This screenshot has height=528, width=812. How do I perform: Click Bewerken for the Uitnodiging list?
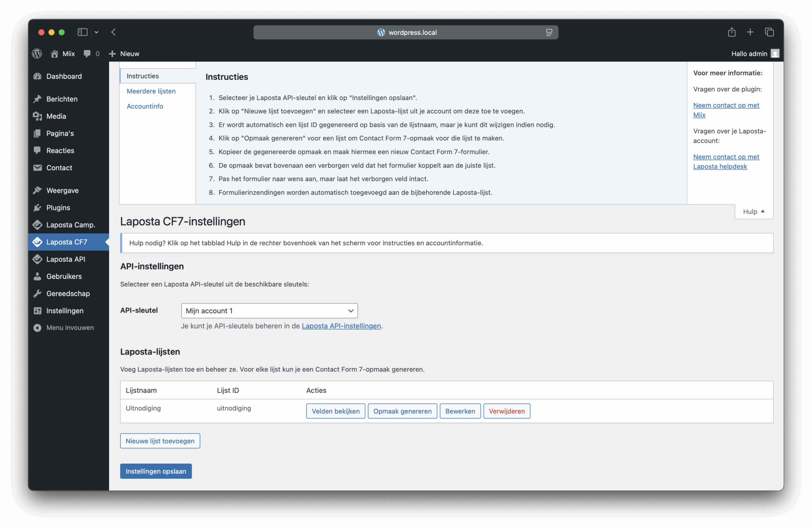pyautogui.click(x=460, y=411)
